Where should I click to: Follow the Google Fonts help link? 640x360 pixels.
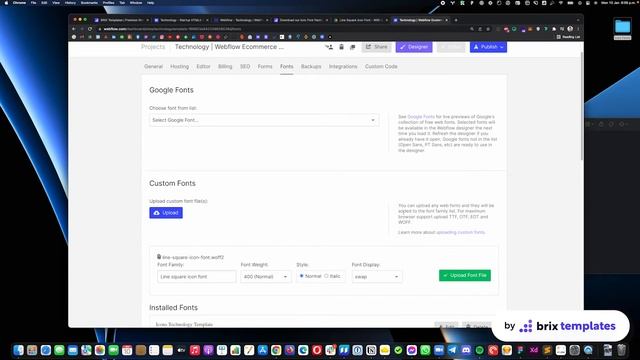point(421,117)
